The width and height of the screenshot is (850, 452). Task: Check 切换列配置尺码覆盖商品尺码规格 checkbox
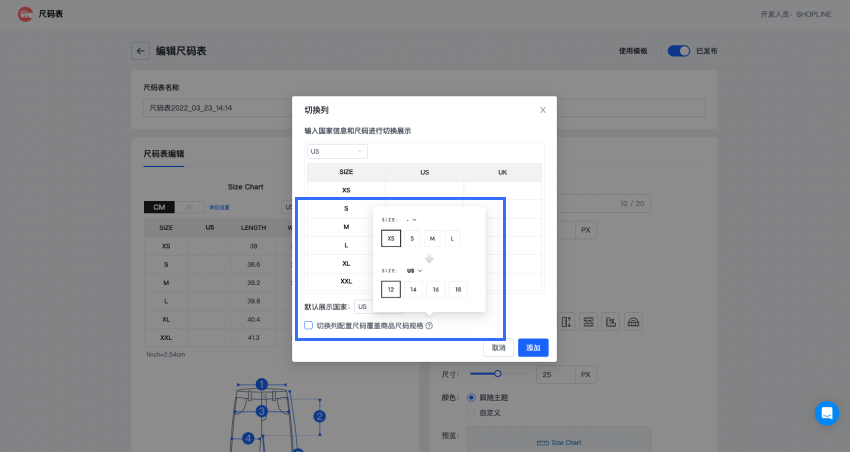pyautogui.click(x=309, y=326)
